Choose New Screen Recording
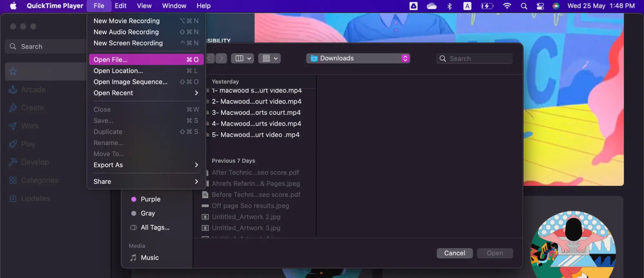 (x=146, y=43)
